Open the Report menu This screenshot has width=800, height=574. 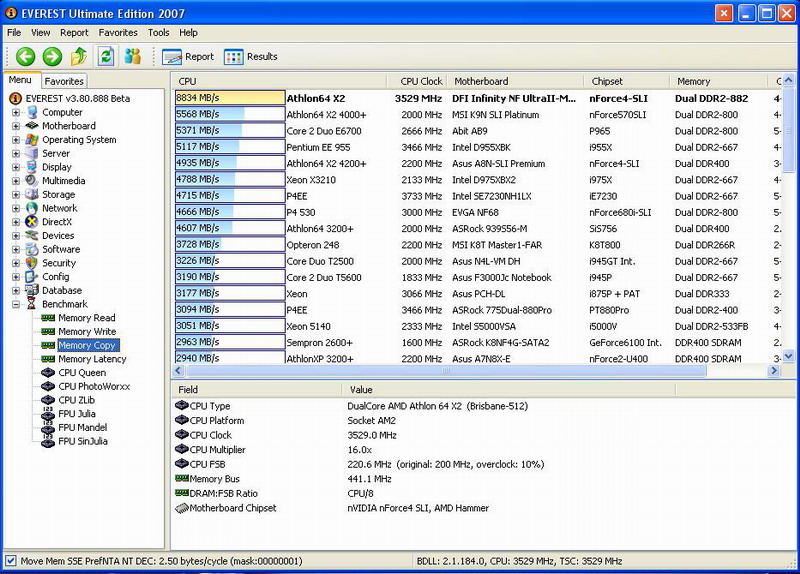(74, 33)
